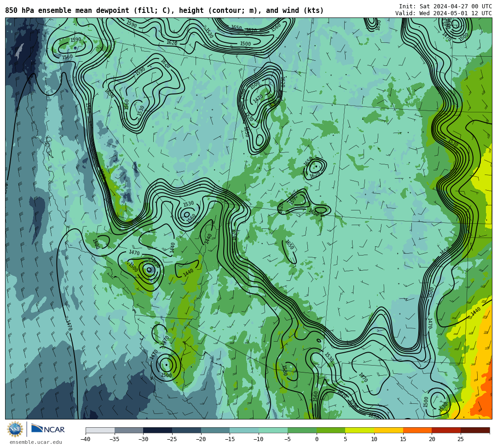Viewport: 497px width, 448px height.
Task: Click the 'Valid: Wed 2024-05-01 12 UTC' text
Action: (x=444, y=13)
